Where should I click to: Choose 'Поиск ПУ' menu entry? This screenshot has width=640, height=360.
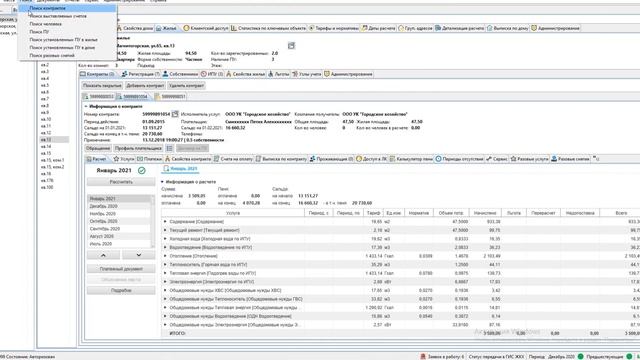(67, 31)
